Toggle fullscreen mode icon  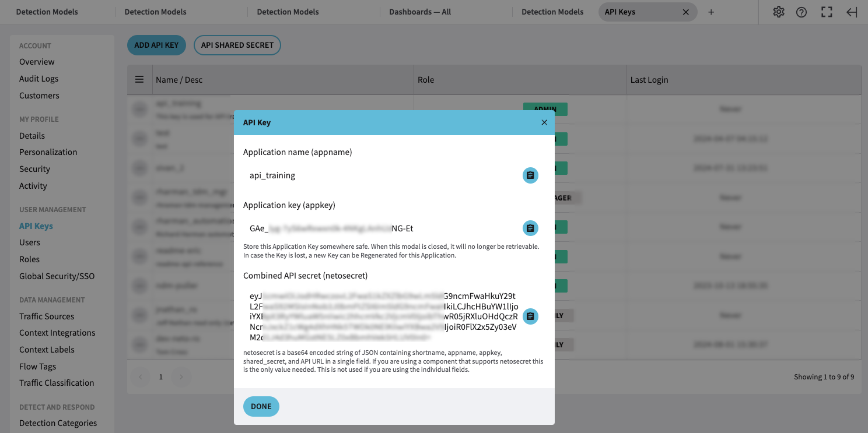(827, 12)
